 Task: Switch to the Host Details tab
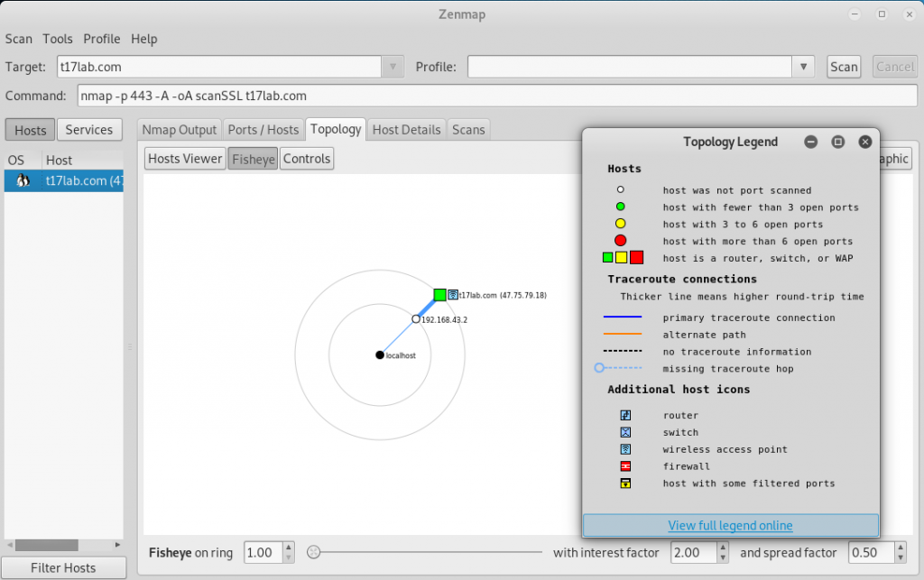pyautogui.click(x=406, y=129)
